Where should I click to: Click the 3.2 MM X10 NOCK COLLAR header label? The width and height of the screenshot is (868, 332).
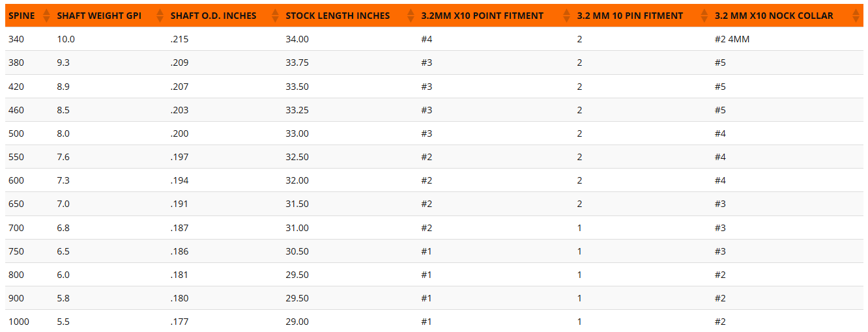point(774,16)
